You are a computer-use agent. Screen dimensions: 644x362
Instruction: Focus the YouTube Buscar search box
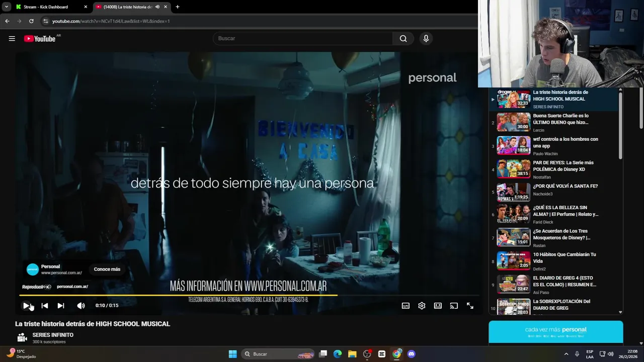303,39
